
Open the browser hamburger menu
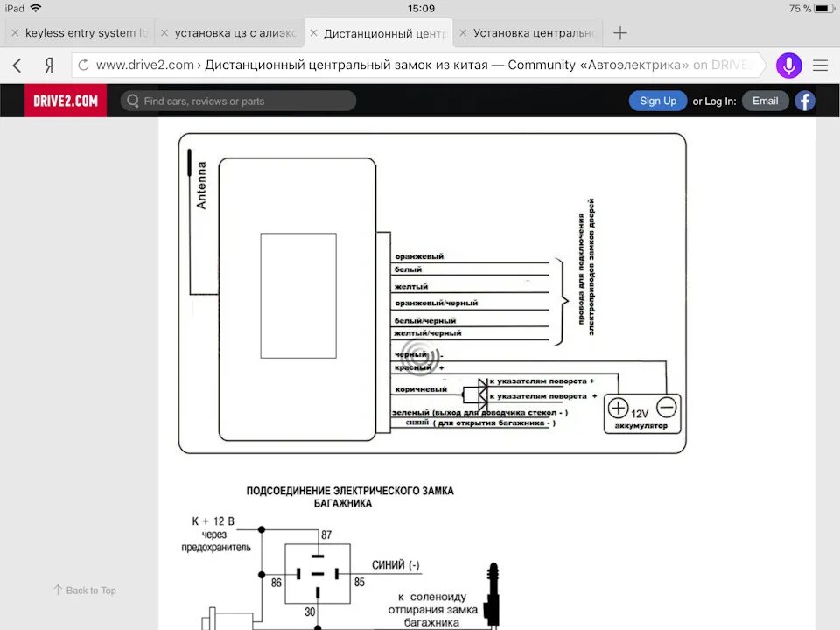click(820, 66)
